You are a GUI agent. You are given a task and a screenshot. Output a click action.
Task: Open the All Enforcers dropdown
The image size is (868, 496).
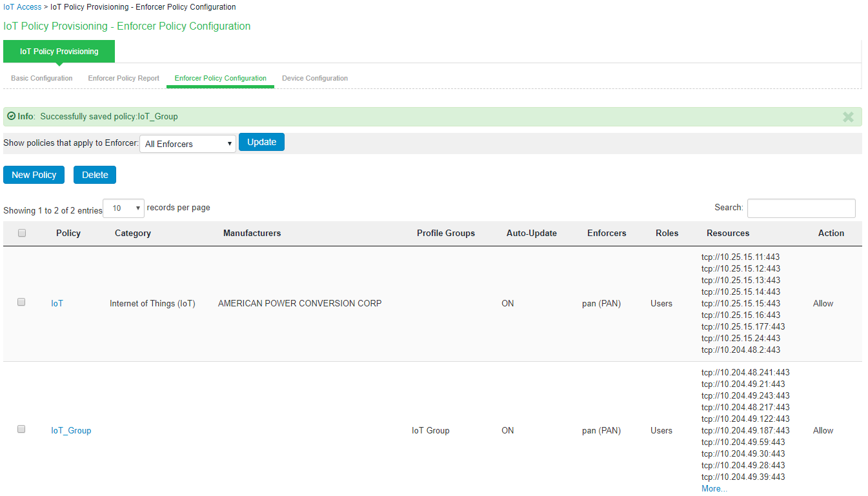188,144
